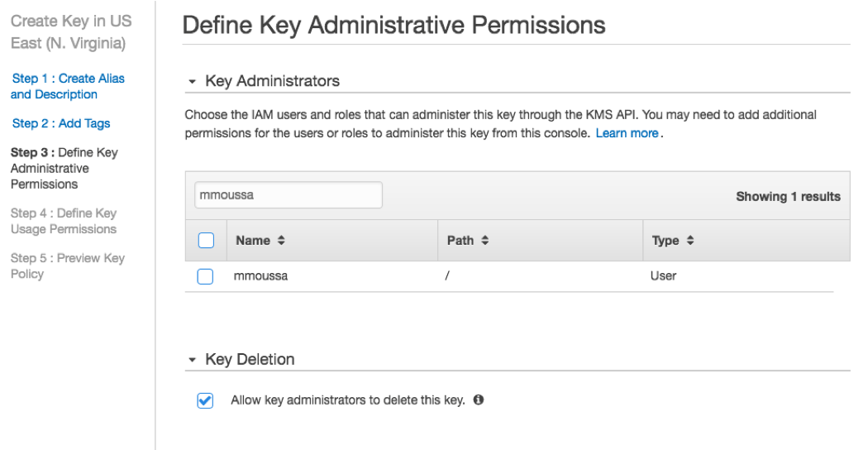Open Step 5: Preview Key Policy

(68, 266)
